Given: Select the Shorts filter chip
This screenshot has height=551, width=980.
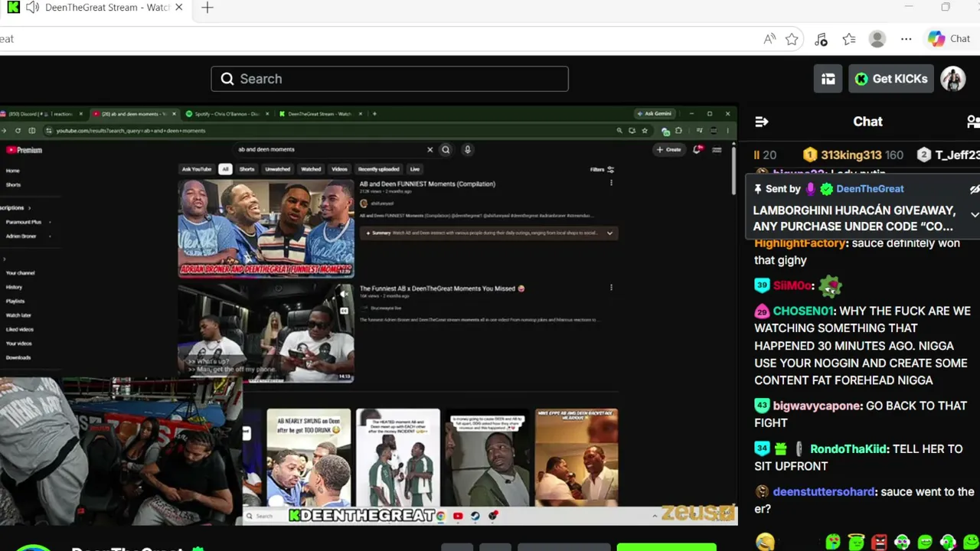Looking at the screenshot, I should click(x=247, y=169).
